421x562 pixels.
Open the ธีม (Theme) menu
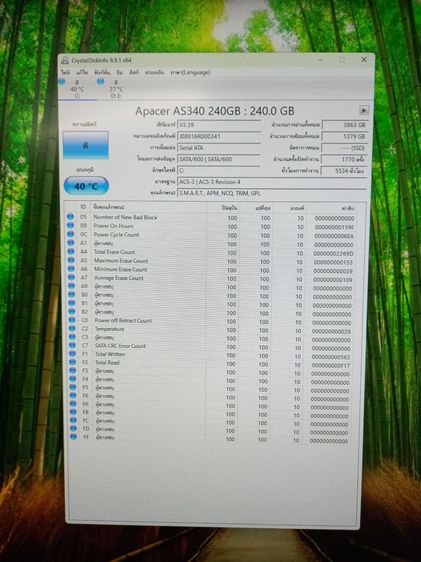[120, 72]
